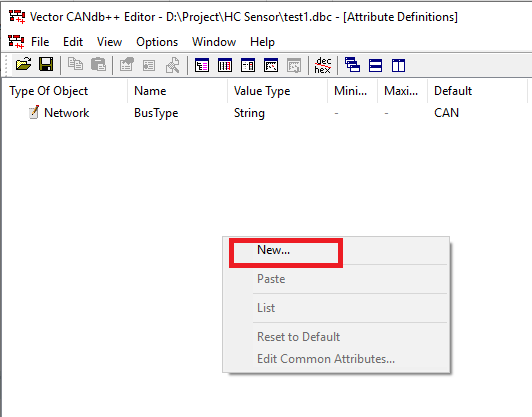Click the Save floppy disk icon
Screen dimensions: 532x417
[46, 64]
